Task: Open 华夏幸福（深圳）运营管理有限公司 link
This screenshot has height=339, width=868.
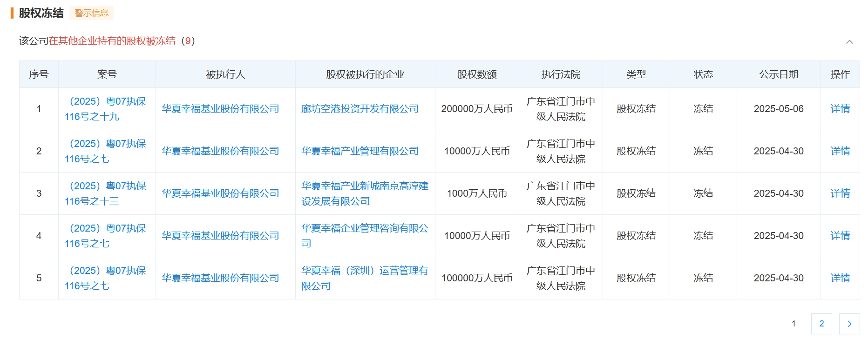Action: [365, 278]
